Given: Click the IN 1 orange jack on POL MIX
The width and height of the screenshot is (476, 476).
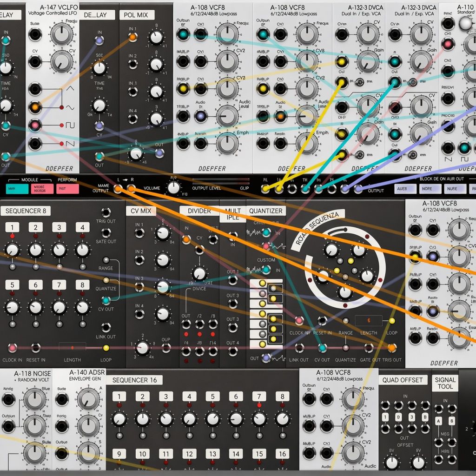Looking at the screenshot, I should click(x=132, y=37).
